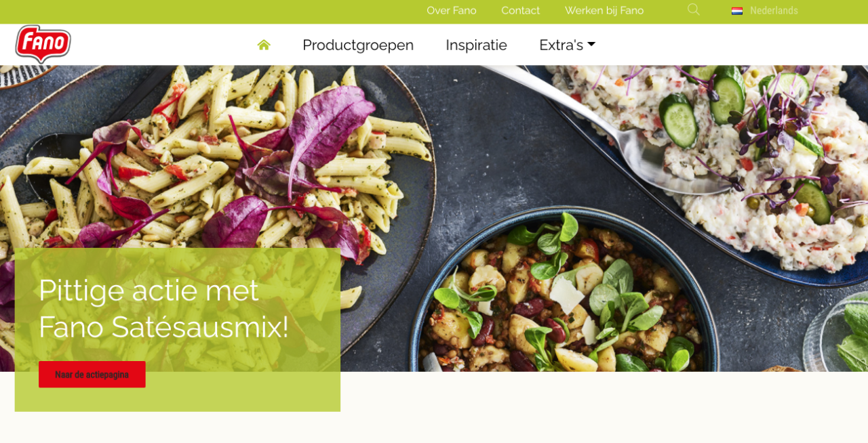
Task: Click the Fano logo
Action: coord(43,44)
